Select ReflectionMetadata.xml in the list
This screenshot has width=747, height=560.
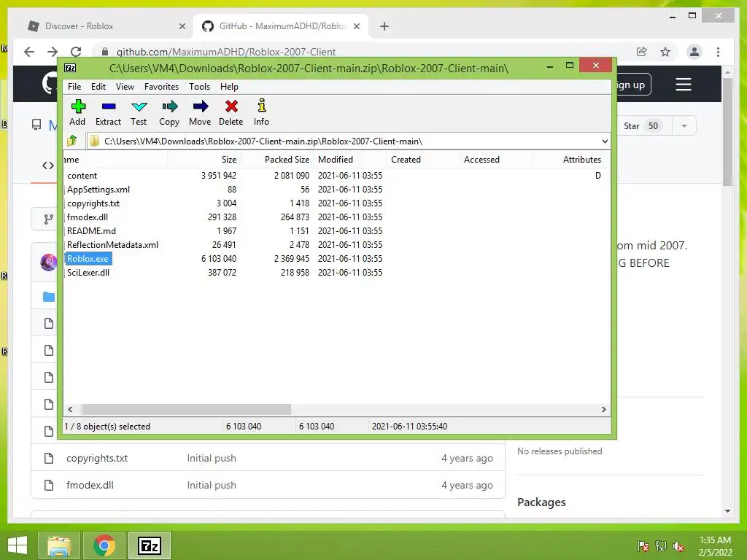click(x=112, y=245)
